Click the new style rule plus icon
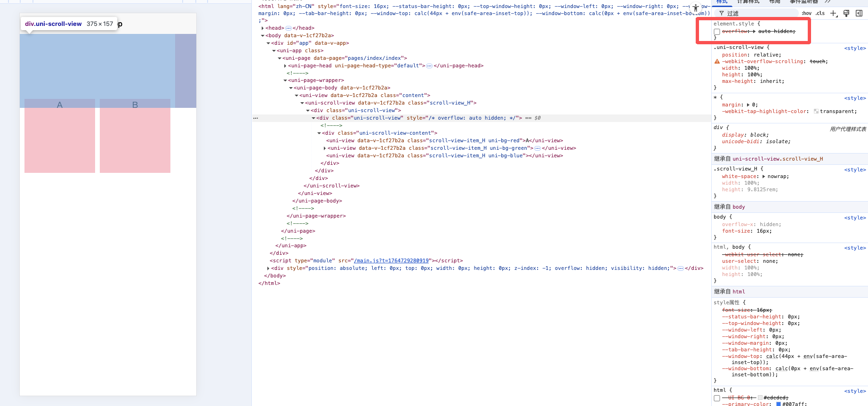Image resolution: width=868 pixels, height=406 pixels. (x=834, y=13)
